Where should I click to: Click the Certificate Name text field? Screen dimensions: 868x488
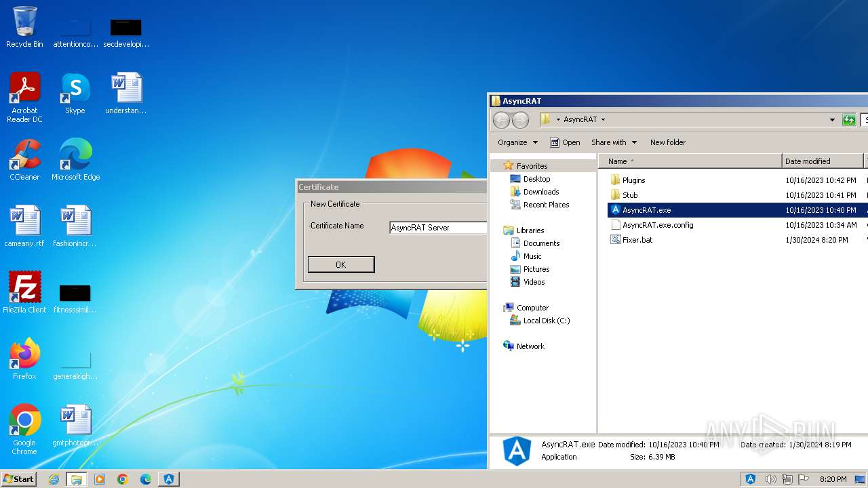[x=438, y=228]
